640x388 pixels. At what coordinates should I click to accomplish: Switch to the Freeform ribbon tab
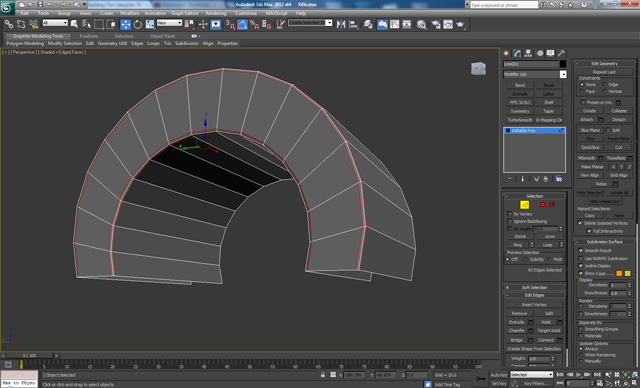click(x=89, y=36)
